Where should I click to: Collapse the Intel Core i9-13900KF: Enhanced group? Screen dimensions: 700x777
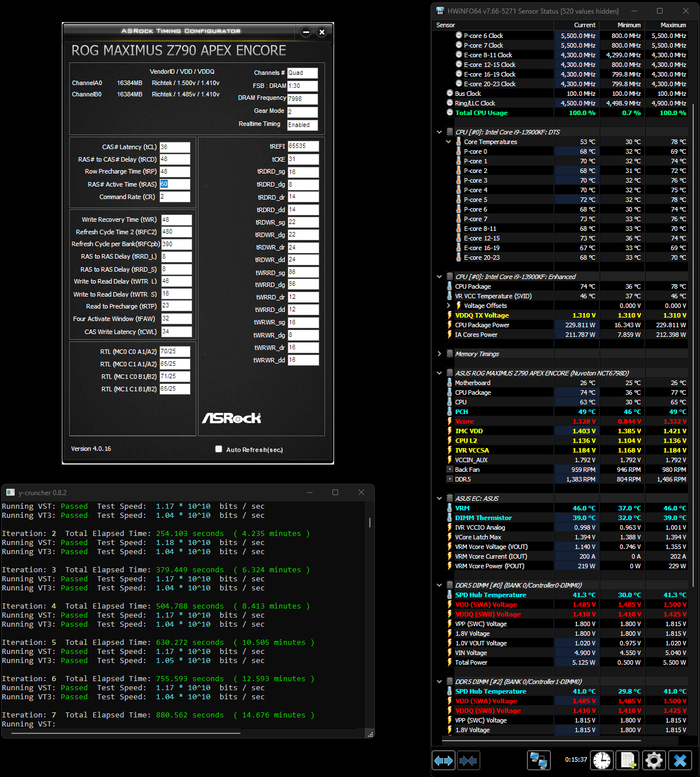[x=439, y=277]
